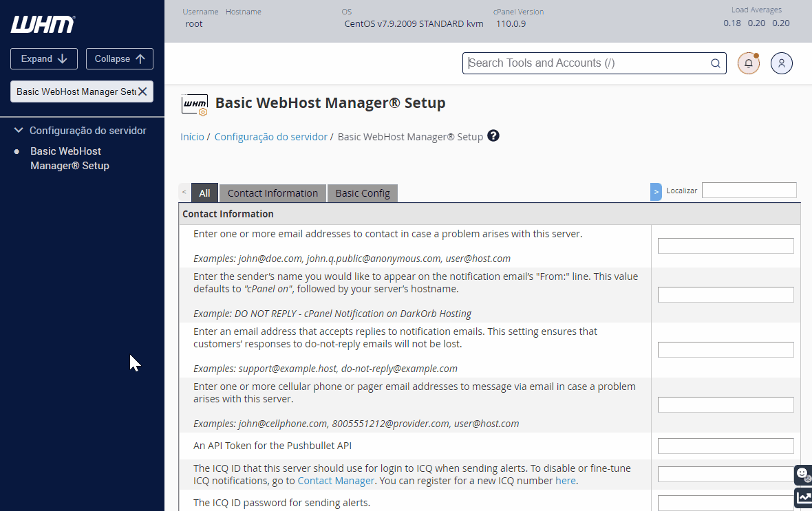The image size is (812, 511).
Task: Click the smiley feedback icon
Action: (x=802, y=475)
